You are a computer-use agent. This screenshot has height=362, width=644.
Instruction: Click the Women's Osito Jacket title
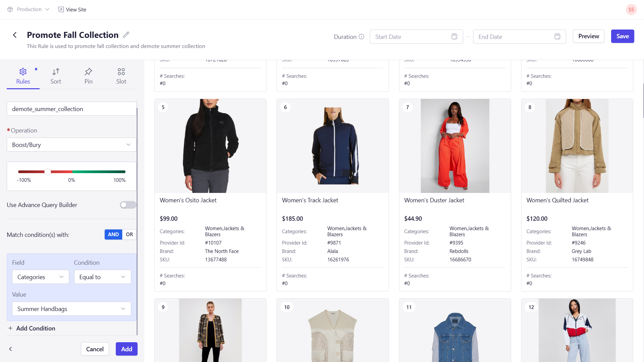coord(188,200)
